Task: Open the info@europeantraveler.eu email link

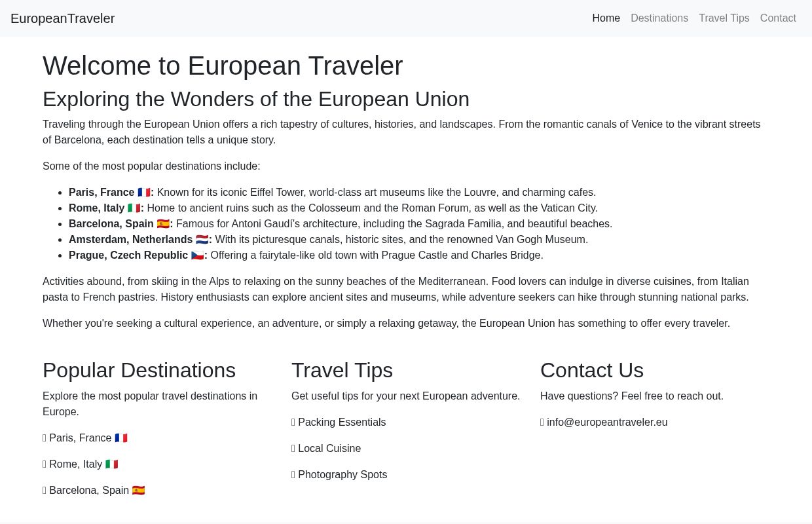Action: tap(607, 422)
